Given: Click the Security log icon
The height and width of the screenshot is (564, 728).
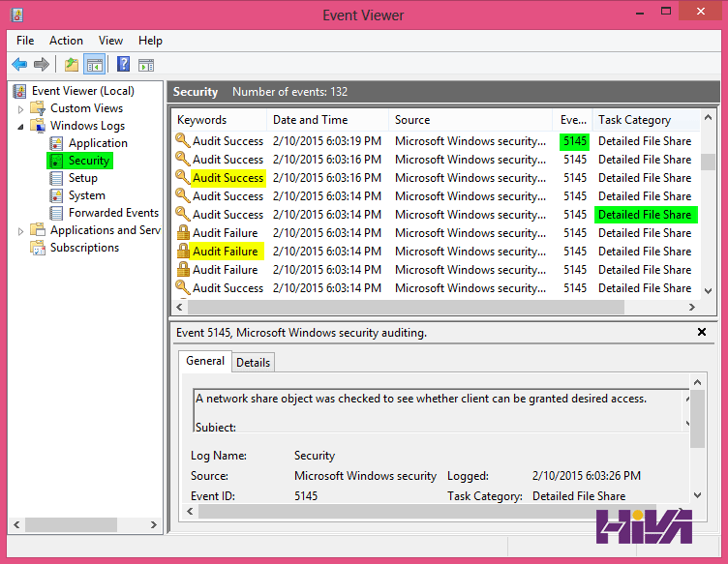Looking at the screenshot, I should tap(56, 161).
